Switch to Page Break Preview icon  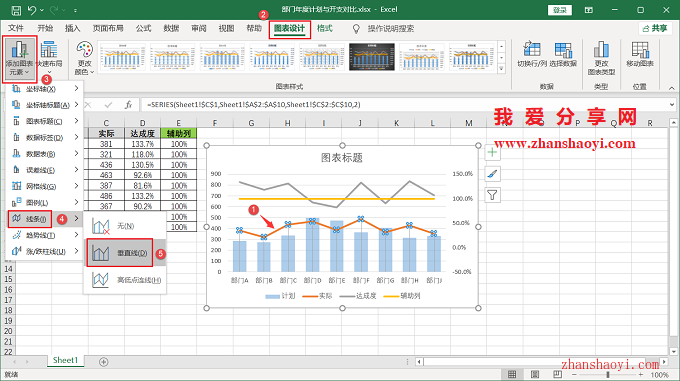tap(557, 374)
